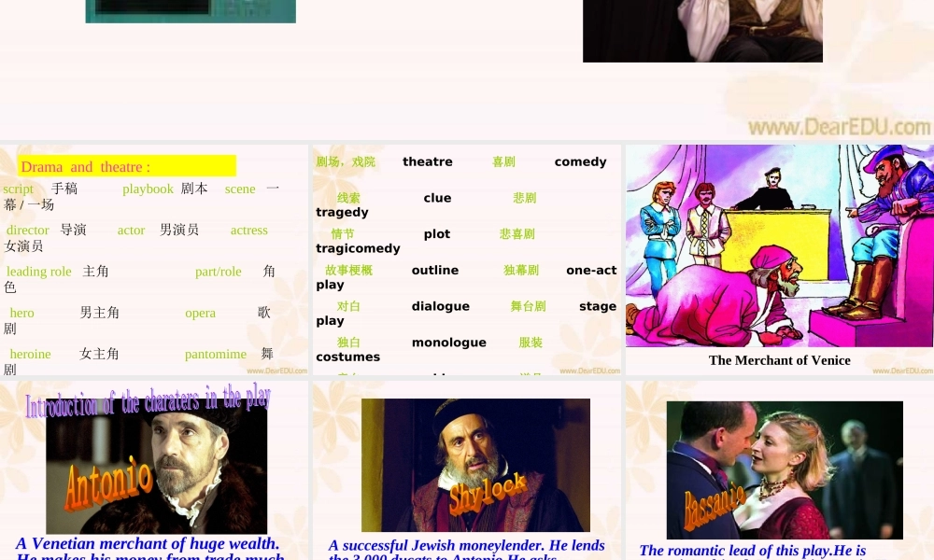The width and height of the screenshot is (934, 560).
Task: Open The Merchant of Venice cartoon slide
Action: [780, 259]
